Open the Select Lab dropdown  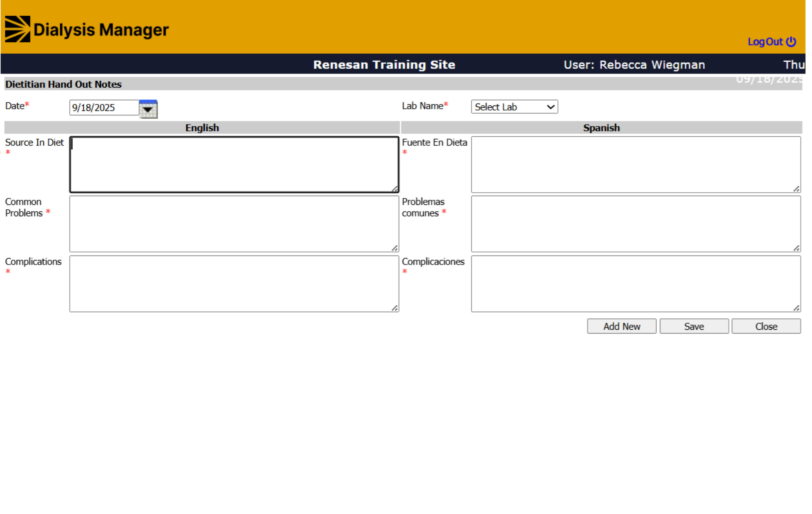click(514, 107)
